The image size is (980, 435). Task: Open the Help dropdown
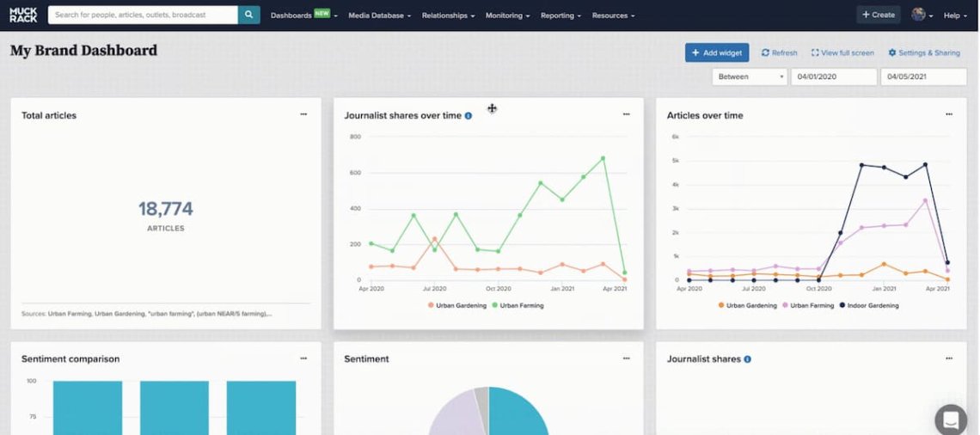point(954,15)
